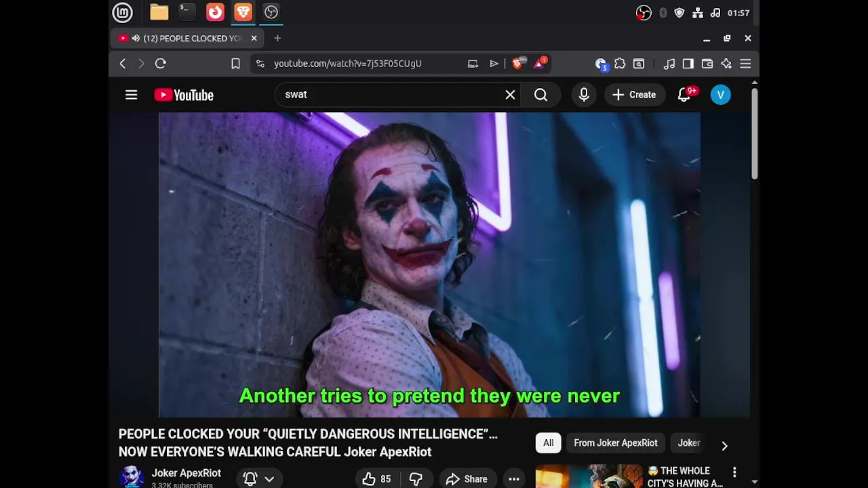Open Brave Leo AI assistant icon
This screenshot has width=868, height=488.
(x=726, y=64)
